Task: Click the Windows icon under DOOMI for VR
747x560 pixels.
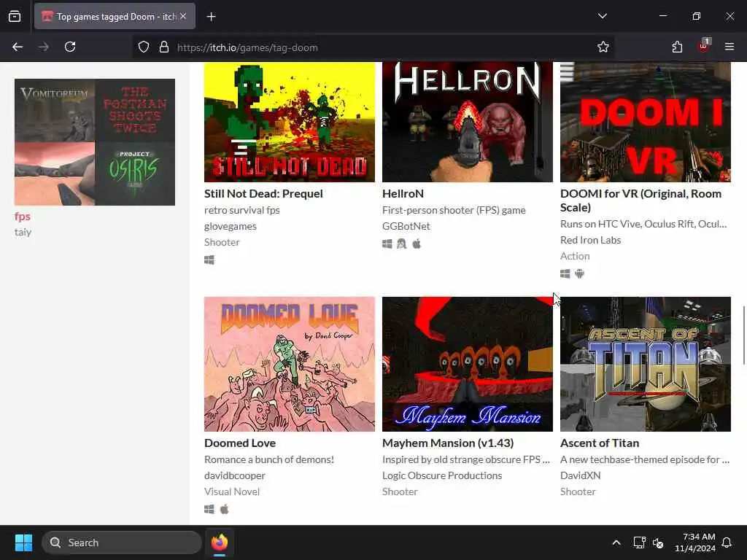Action: pyautogui.click(x=565, y=274)
